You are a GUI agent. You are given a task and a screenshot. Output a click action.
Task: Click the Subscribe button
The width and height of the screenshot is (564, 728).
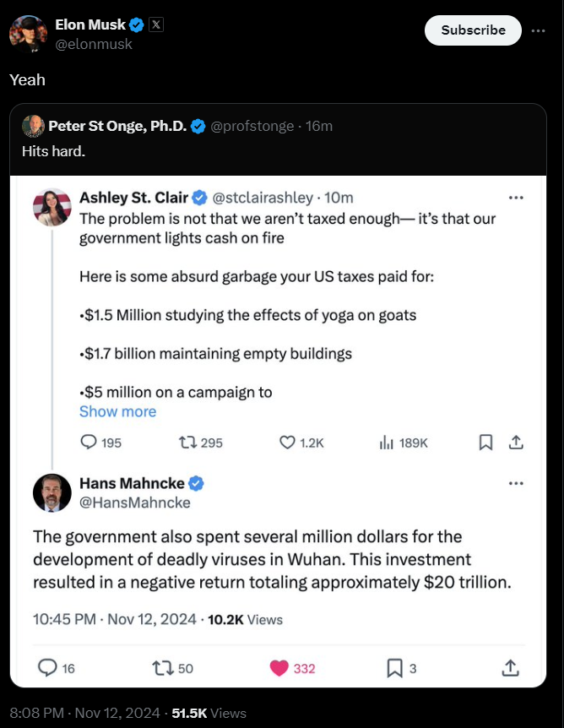(x=473, y=30)
